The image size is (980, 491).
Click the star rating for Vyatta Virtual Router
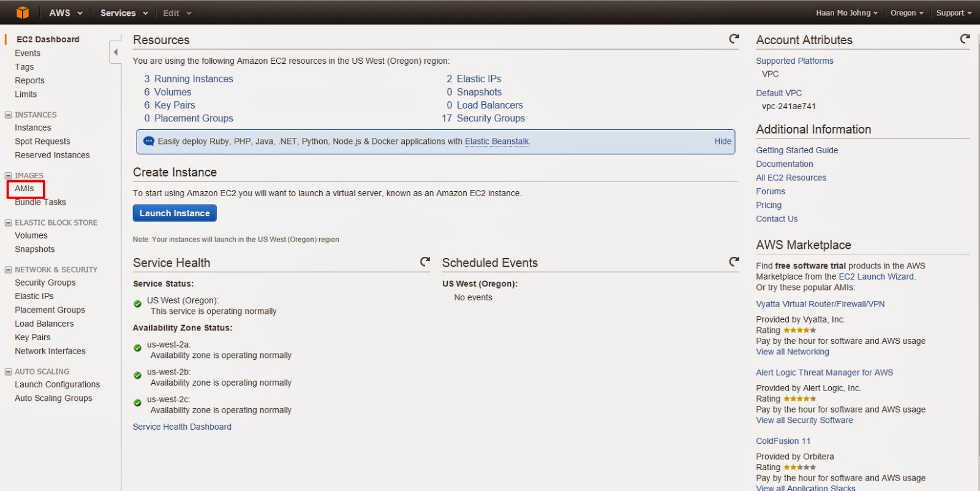(800, 330)
